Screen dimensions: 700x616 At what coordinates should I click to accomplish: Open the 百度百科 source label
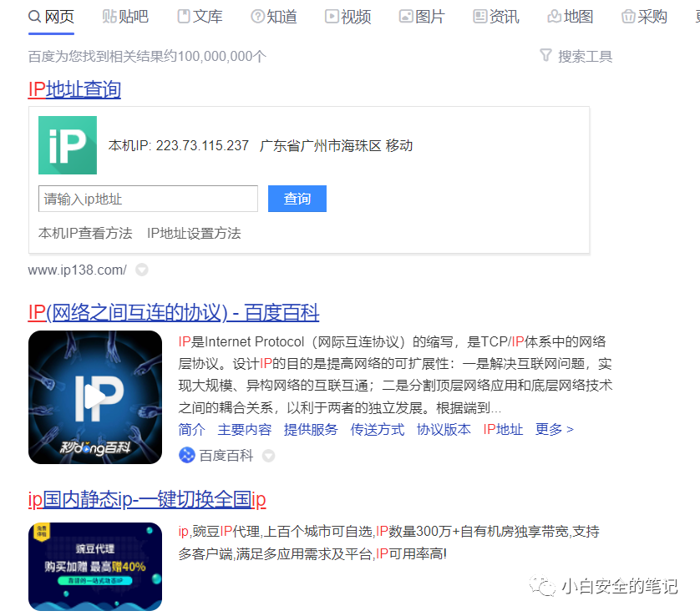click(226, 456)
